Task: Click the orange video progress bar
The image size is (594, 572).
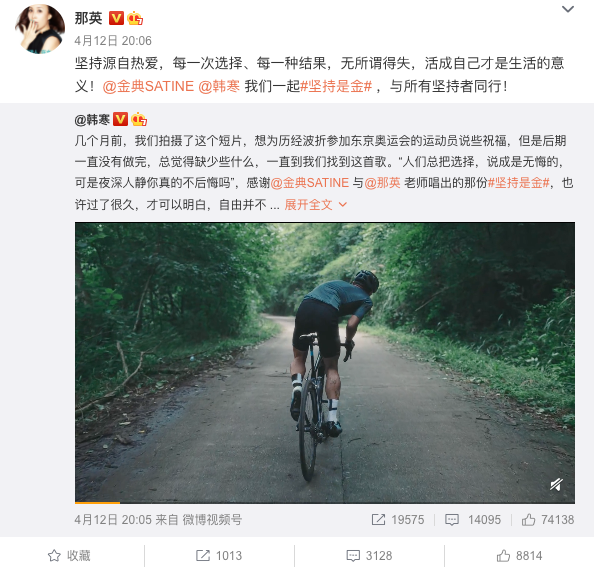Action: [x=97, y=503]
